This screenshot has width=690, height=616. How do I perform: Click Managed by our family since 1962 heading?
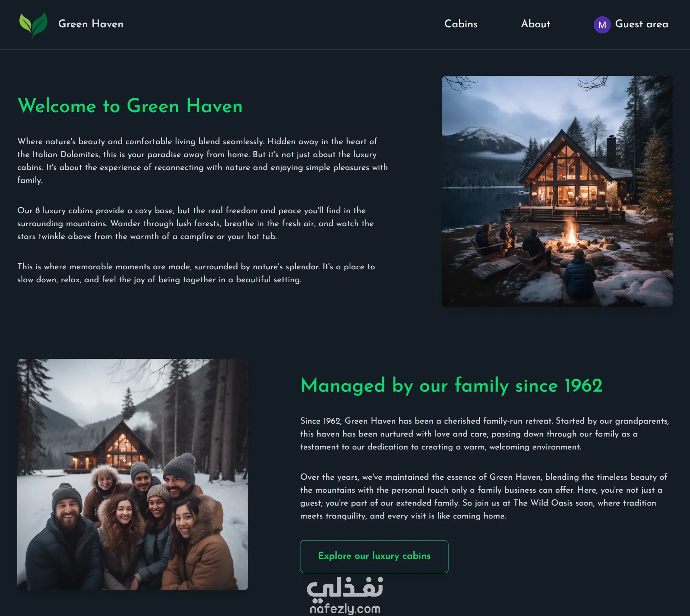(x=451, y=385)
